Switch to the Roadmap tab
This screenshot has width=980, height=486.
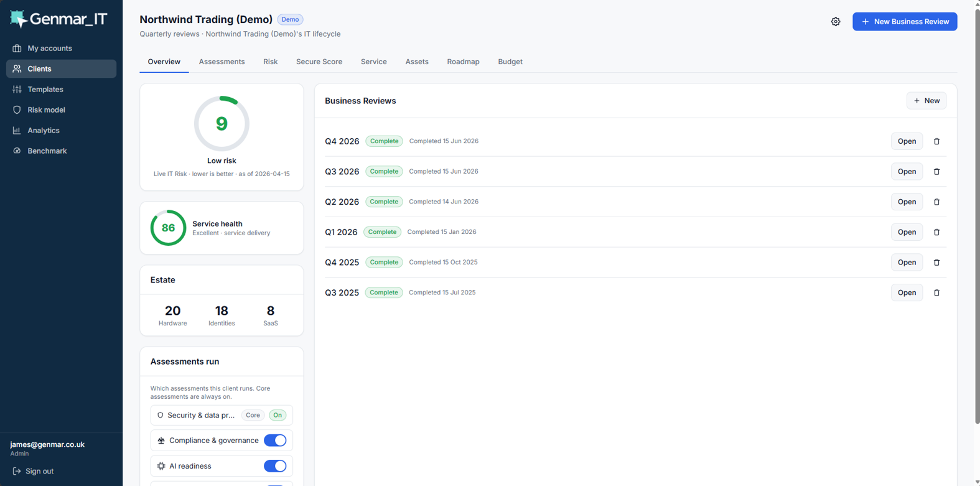click(x=463, y=62)
